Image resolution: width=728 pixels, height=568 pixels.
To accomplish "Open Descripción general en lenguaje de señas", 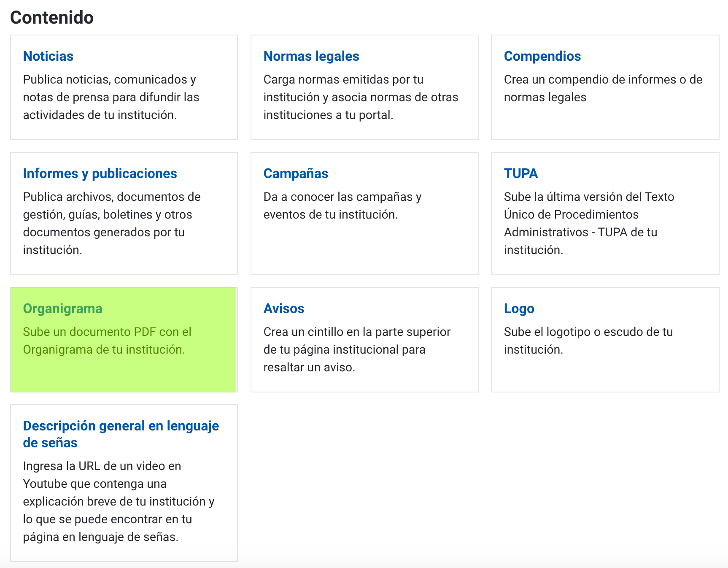I will 121,434.
